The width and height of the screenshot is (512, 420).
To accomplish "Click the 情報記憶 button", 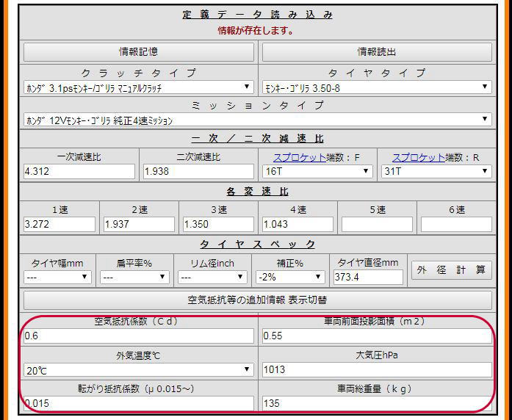I will click(x=139, y=52).
